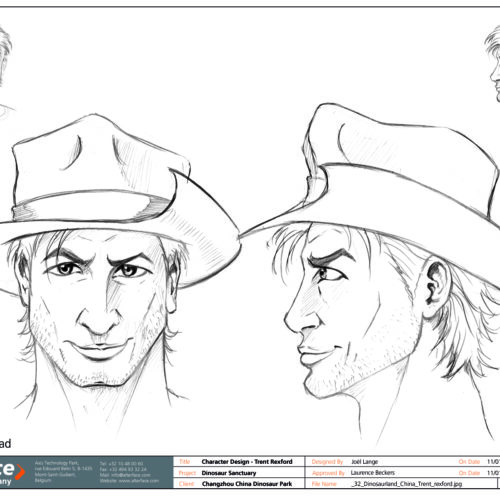Viewport: 500px width, 500px height.
Task: Click the 'File Name' label
Action: (x=324, y=484)
